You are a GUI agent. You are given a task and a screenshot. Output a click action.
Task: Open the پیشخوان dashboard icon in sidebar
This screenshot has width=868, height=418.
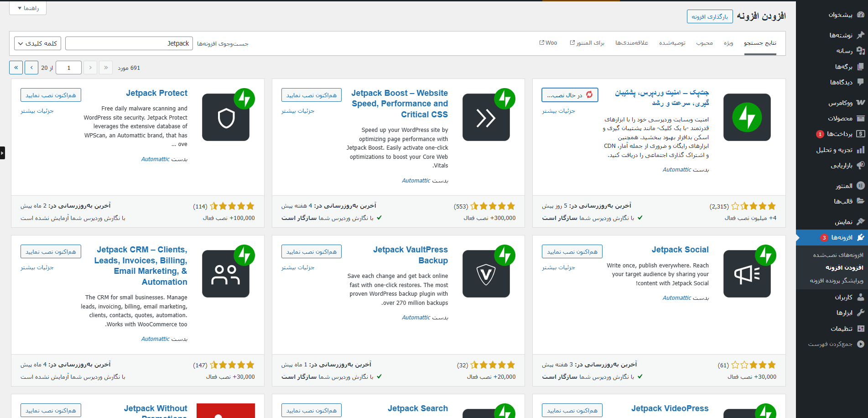(x=860, y=15)
